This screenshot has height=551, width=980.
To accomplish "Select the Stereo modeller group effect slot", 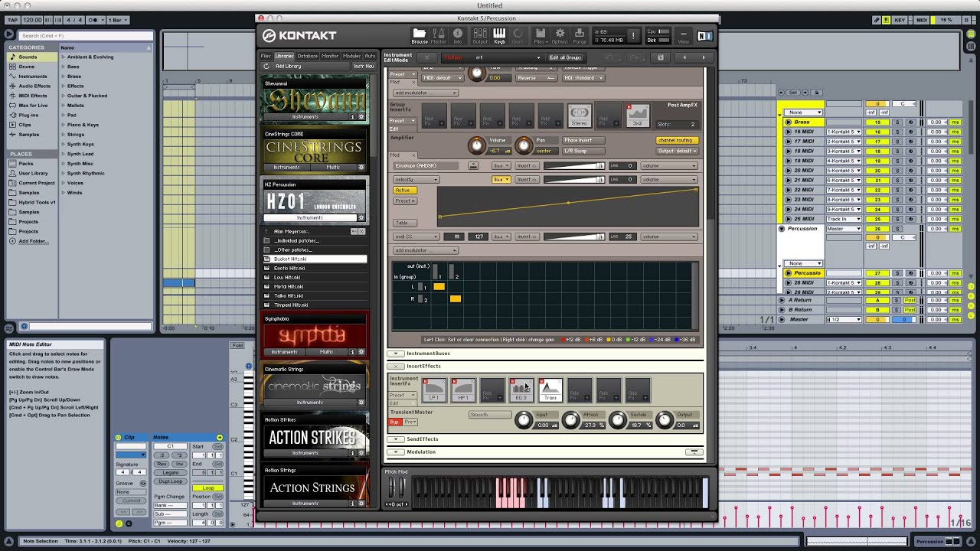I will 580,116.
